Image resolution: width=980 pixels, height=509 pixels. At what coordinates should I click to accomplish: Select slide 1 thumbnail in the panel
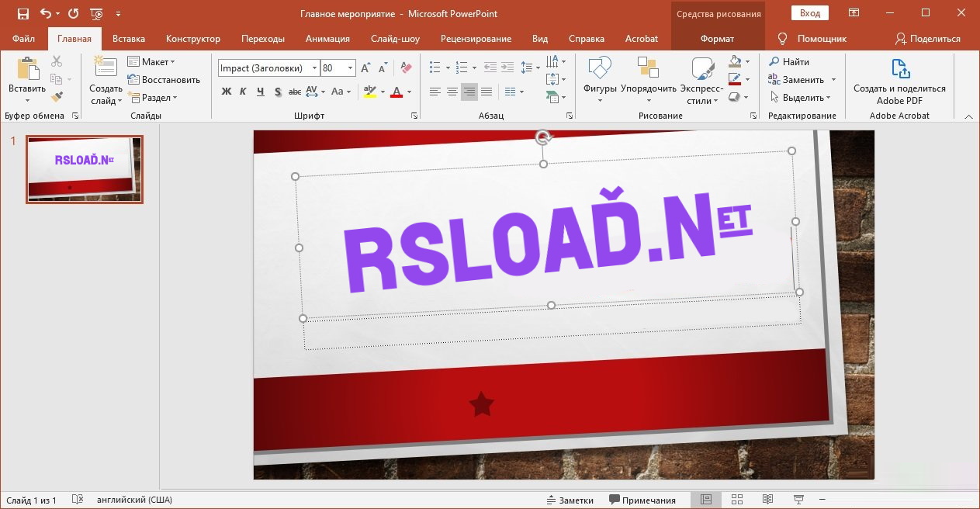click(x=85, y=169)
